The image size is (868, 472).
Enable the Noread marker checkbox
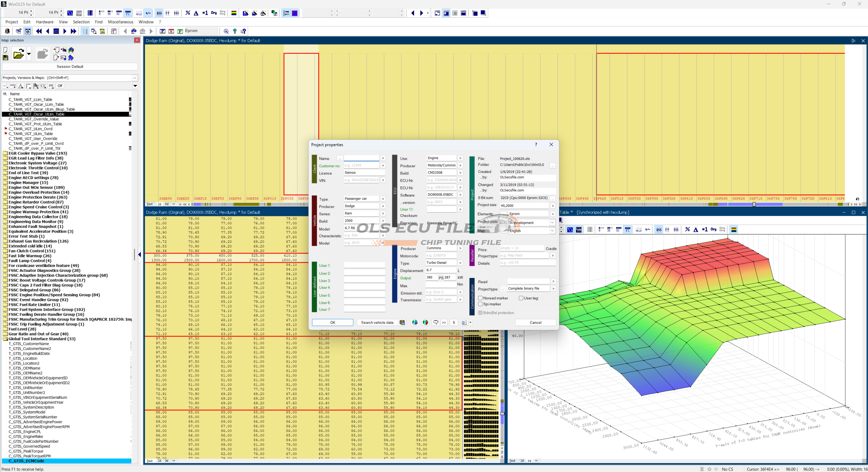click(480, 298)
